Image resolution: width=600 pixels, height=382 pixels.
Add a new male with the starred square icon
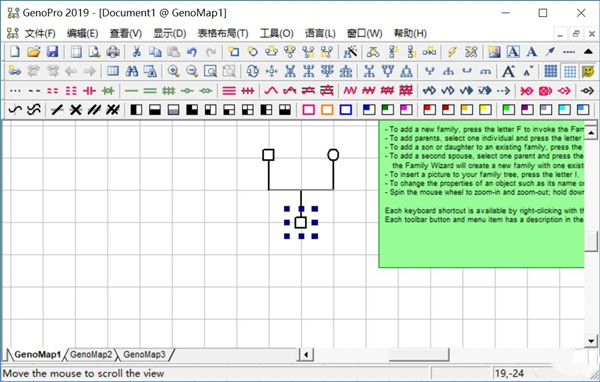[233, 52]
